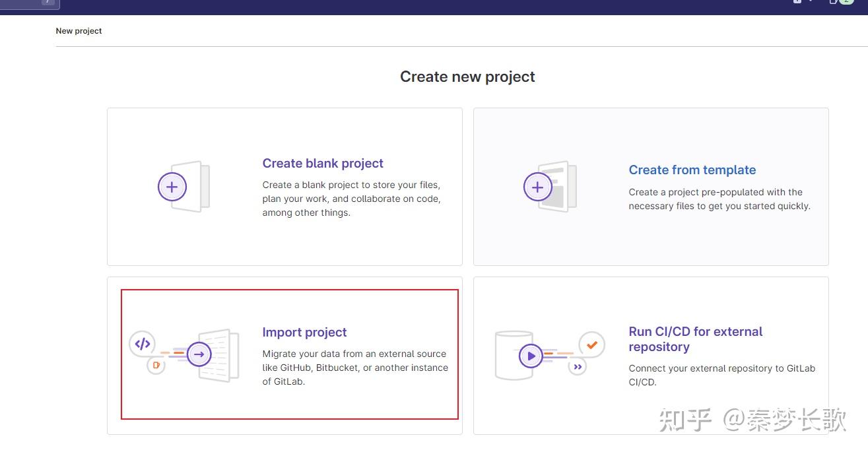Click the plus icon on Create from template illustration
The width and height of the screenshot is (868, 456).
click(x=538, y=187)
